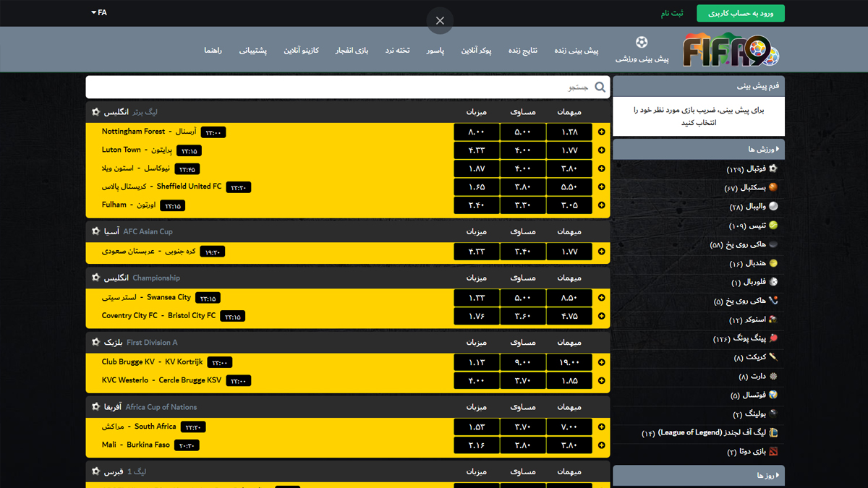Click the Coventry City FC - Bristol City FC match name
The height and width of the screenshot is (488, 868).
158,315
